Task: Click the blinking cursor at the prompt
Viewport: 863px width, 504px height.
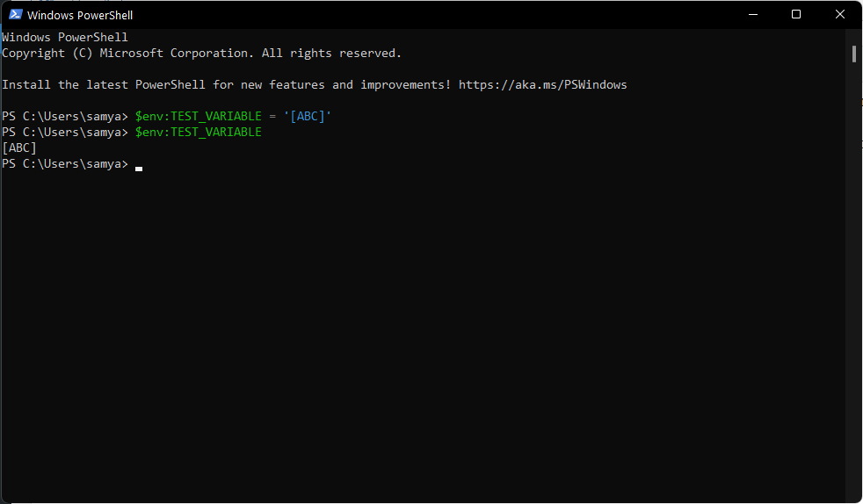Action: coord(139,166)
